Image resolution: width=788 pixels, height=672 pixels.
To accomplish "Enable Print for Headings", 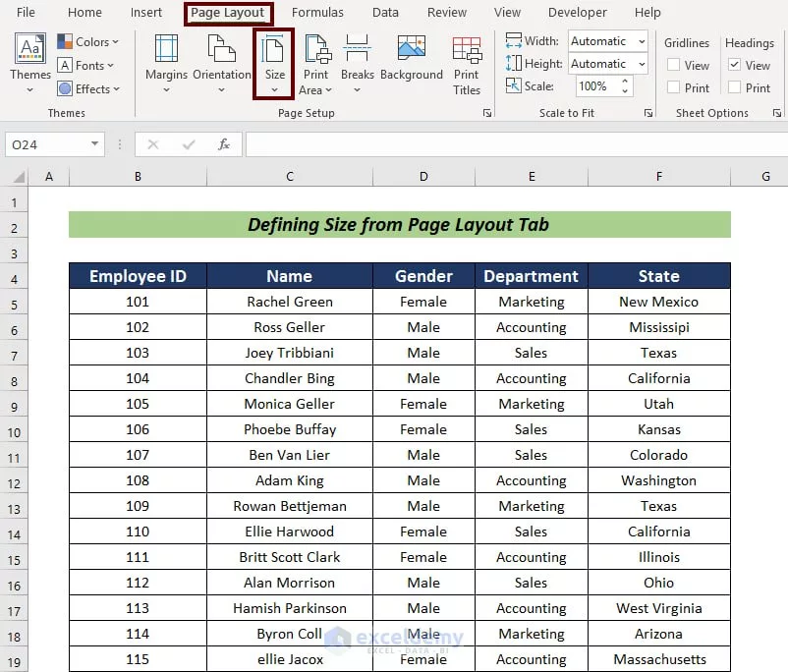I will (734, 87).
